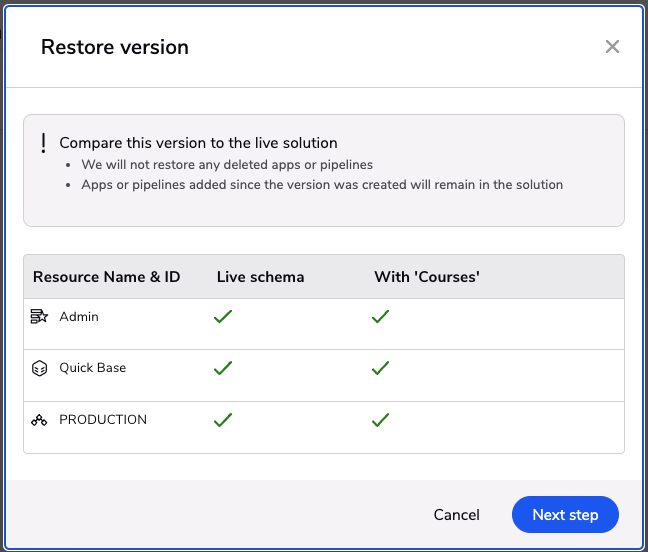Click Admin's With 'Courses' checkmark
Image resolution: width=648 pixels, height=552 pixels.
pyautogui.click(x=380, y=317)
